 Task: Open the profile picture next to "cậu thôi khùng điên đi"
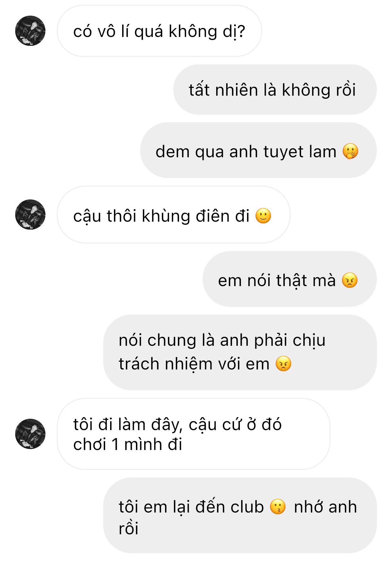point(30,214)
